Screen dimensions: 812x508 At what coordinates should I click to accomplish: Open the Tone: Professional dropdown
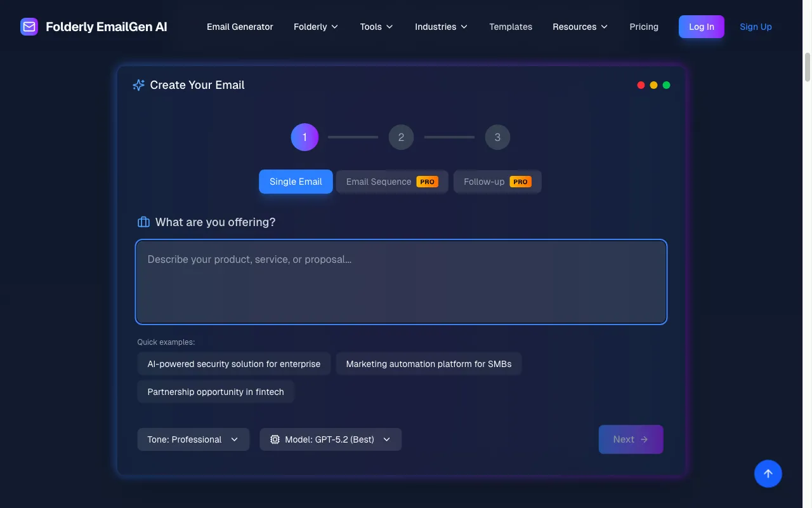click(193, 439)
